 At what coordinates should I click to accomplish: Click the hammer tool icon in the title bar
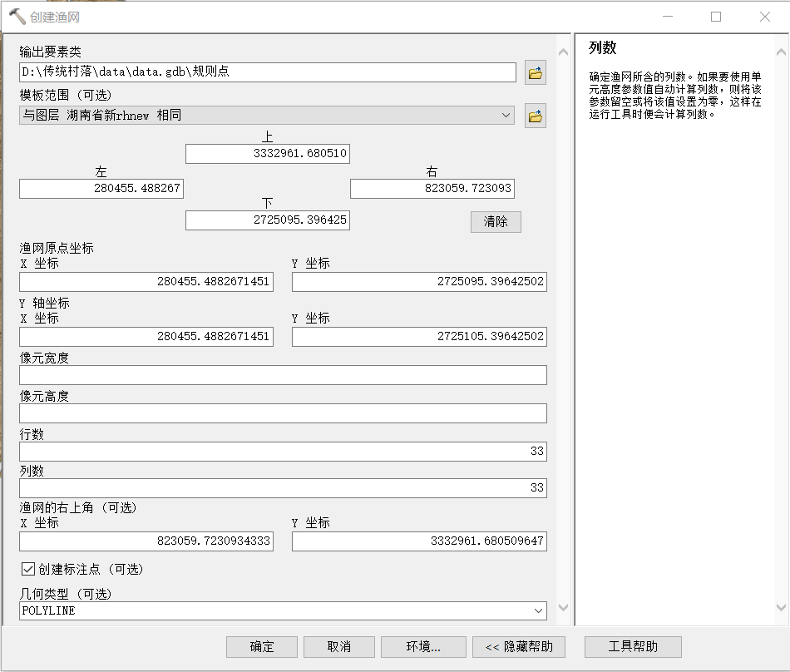point(17,17)
